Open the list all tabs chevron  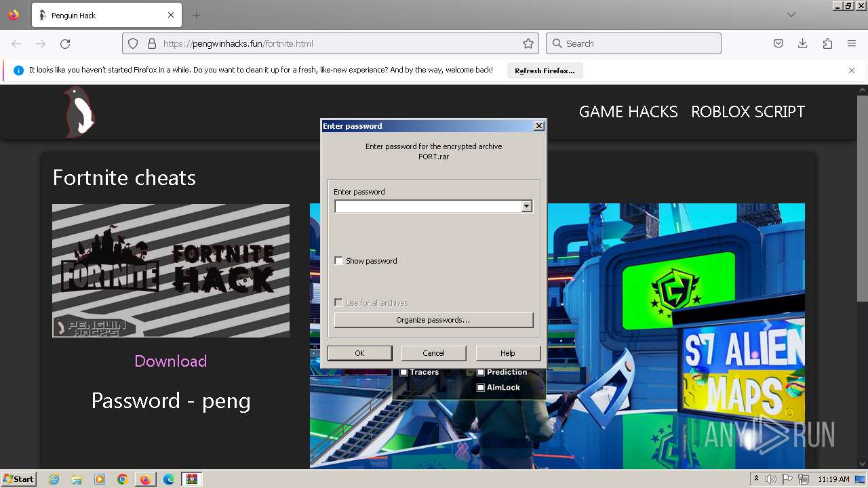click(791, 15)
